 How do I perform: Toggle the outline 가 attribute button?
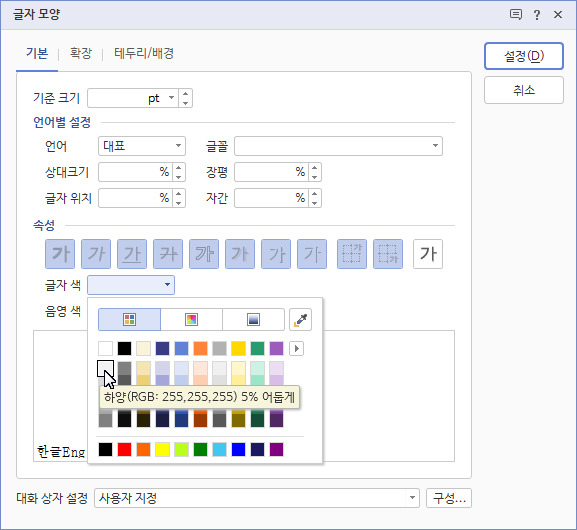tap(204, 254)
